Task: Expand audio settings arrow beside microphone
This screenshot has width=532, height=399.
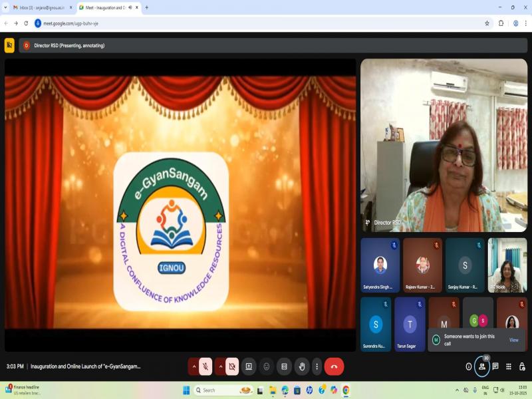Action: coord(194,366)
